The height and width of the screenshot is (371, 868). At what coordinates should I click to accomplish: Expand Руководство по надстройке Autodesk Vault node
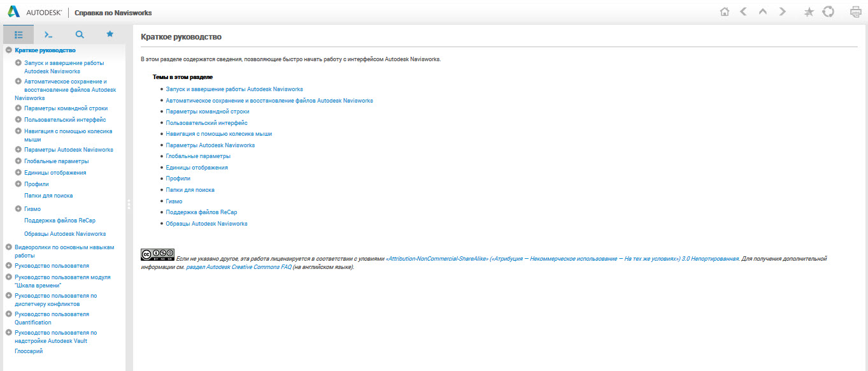coord(9,332)
